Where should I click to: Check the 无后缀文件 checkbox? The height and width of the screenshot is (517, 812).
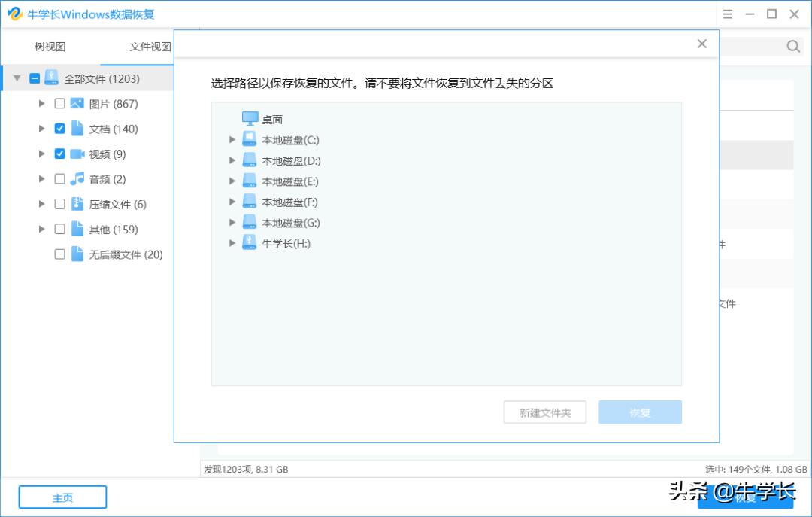59,254
